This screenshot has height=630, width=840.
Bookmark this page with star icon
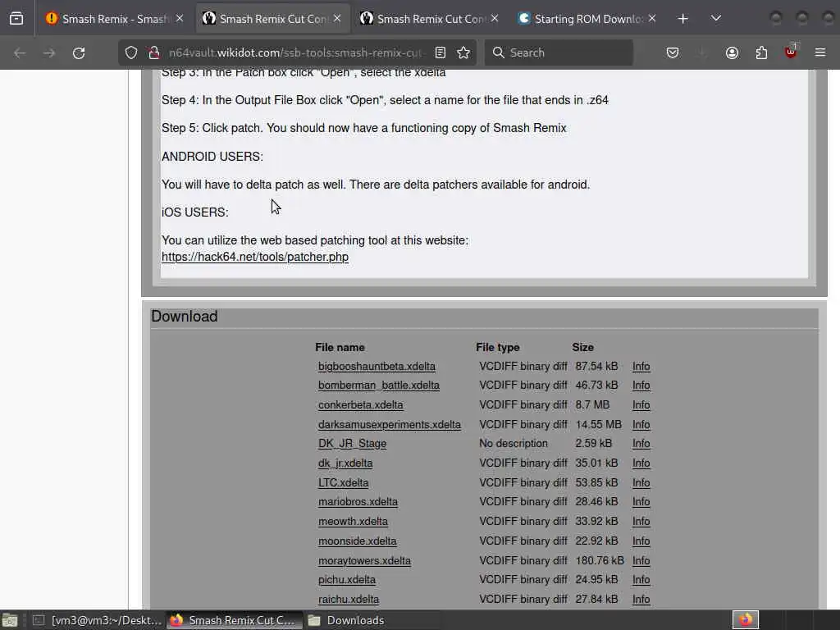[463, 52]
